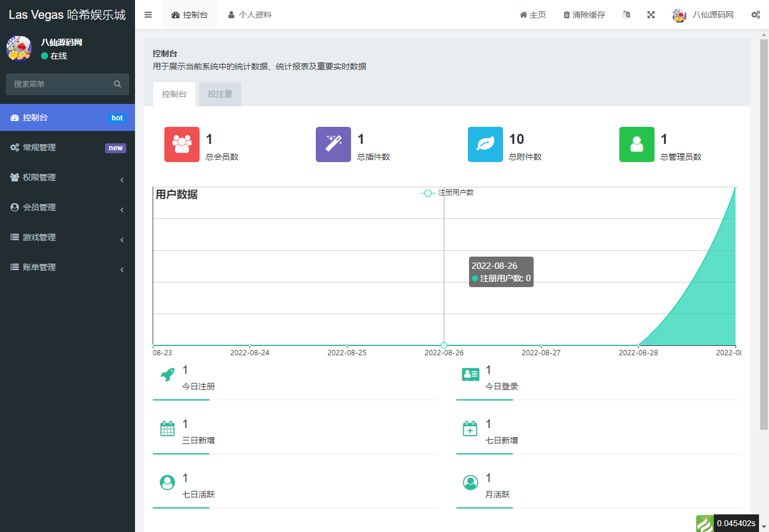769x532 pixels.
Task: Click the gears icon next to 常规管理
Action: click(15, 148)
